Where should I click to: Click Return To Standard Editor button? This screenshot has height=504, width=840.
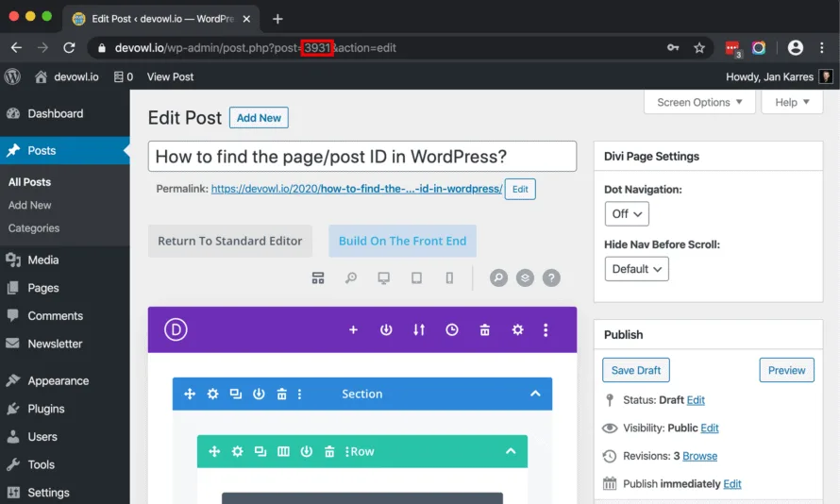[x=230, y=241]
